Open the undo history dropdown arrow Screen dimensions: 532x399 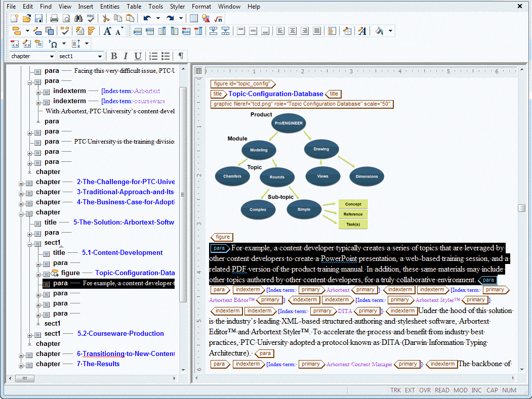[x=158, y=18]
